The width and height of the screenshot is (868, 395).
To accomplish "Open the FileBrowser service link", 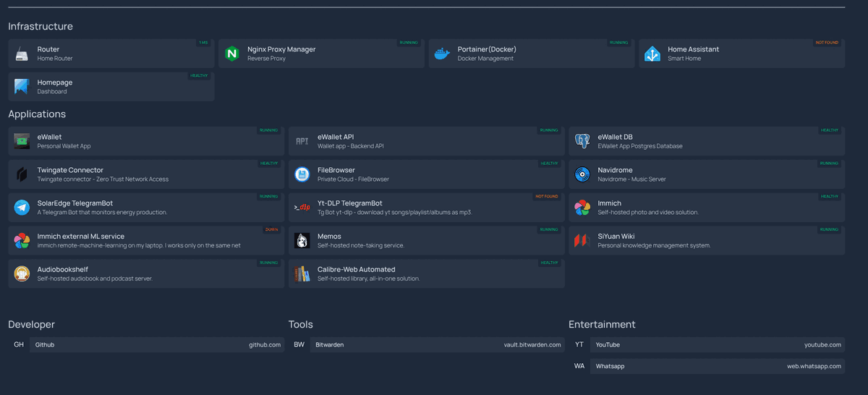I will pos(426,174).
